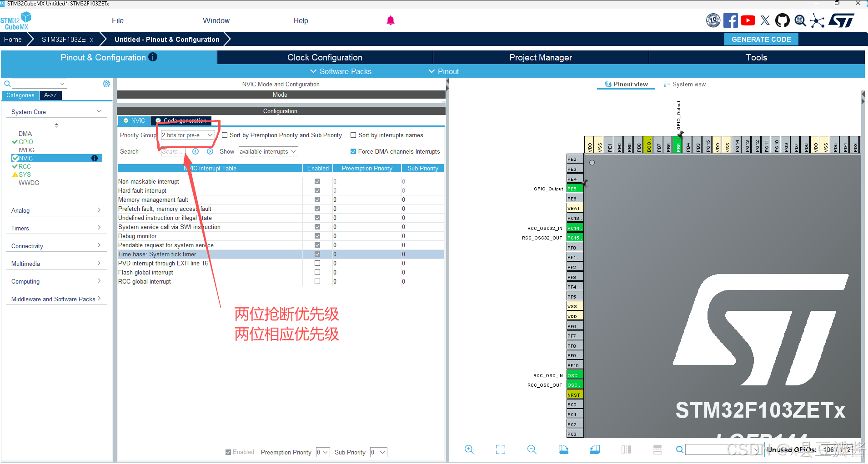Open the ST Facebook page icon

pyautogui.click(x=731, y=20)
